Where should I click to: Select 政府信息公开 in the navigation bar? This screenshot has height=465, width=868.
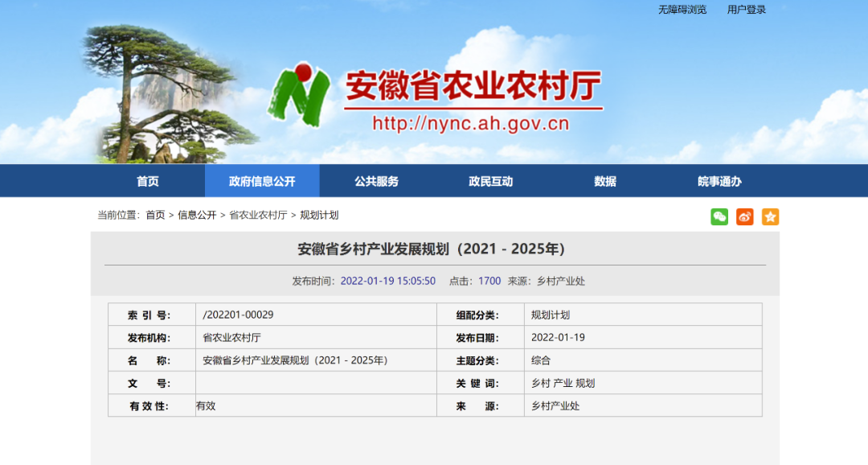pos(262,181)
